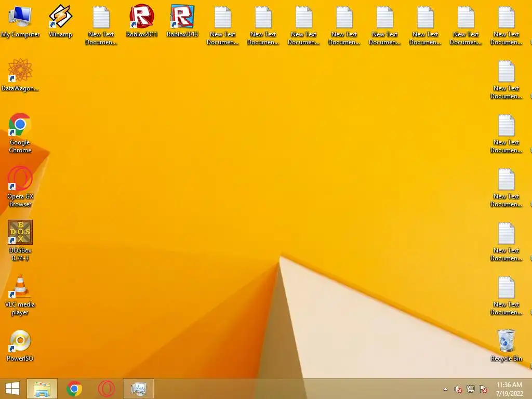Screen dimensions: 532x399
Task: Open File Explorer from the taskbar
Action: [x=42, y=389]
